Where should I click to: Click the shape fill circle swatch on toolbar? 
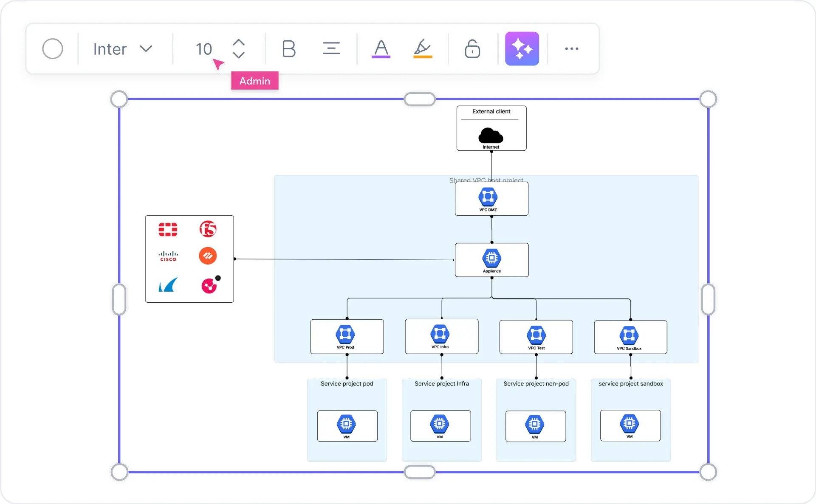coord(53,48)
